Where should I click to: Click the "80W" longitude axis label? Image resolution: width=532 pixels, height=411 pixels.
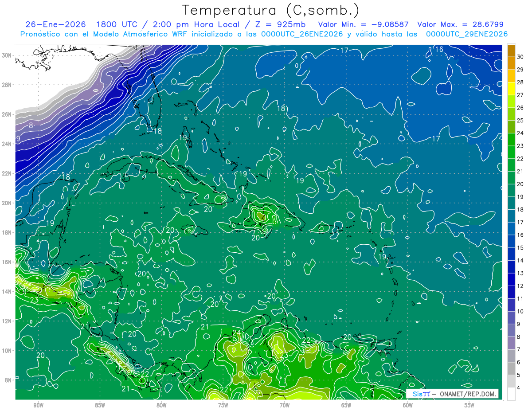pyautogui.click(x=161, y=405)
